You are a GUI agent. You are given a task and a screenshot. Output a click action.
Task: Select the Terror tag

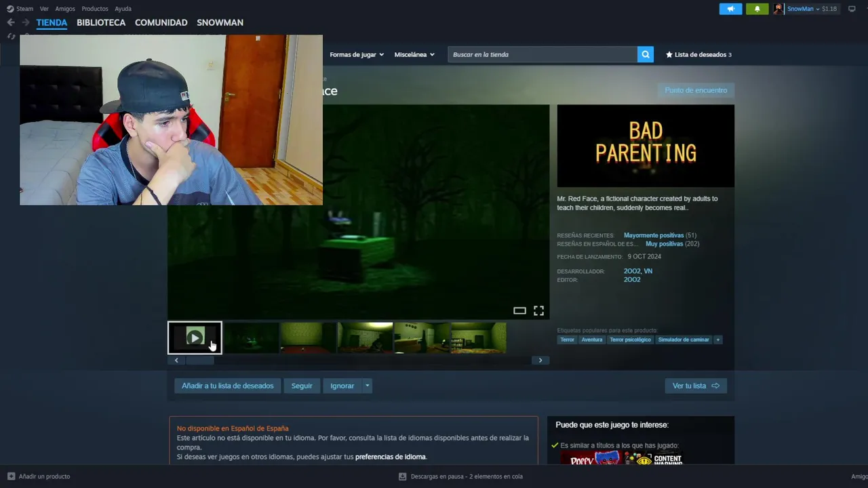click(567, 340)
